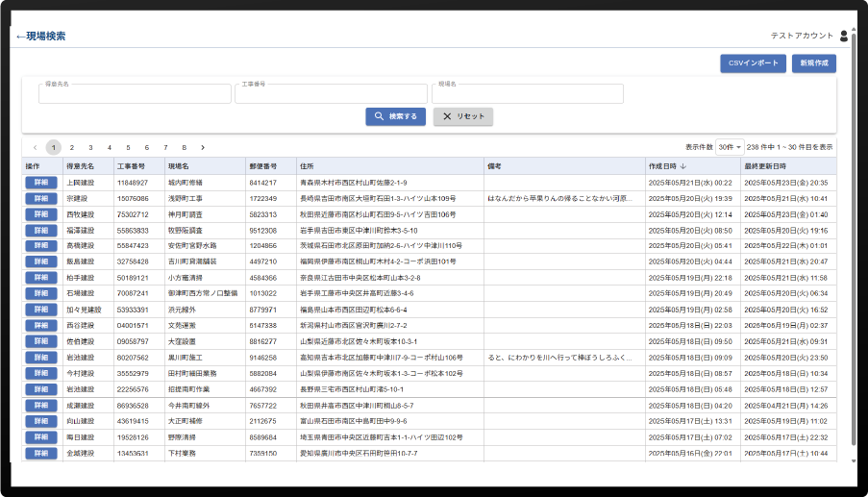This screenshot has height=497, width=868.
Task: Click the next page chevron in pagination
Action: click(203, 147)
